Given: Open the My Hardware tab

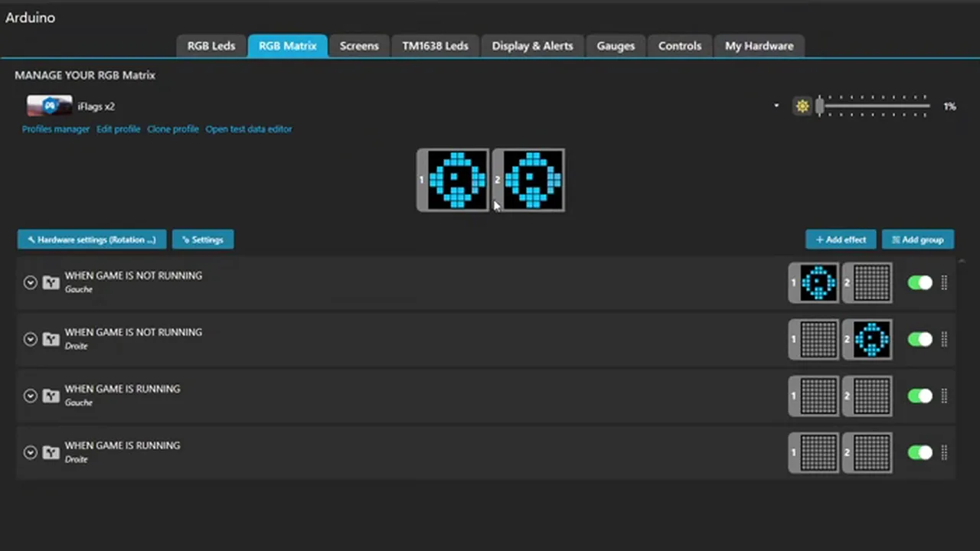Looking at the screenshot, I should pos(759,46).
